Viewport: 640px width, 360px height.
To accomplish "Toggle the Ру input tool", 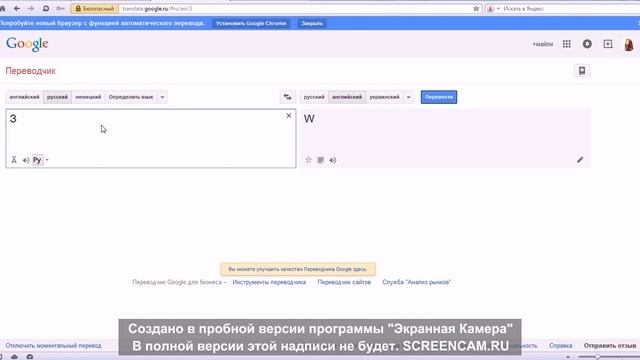I will click(x=37, y=160).
